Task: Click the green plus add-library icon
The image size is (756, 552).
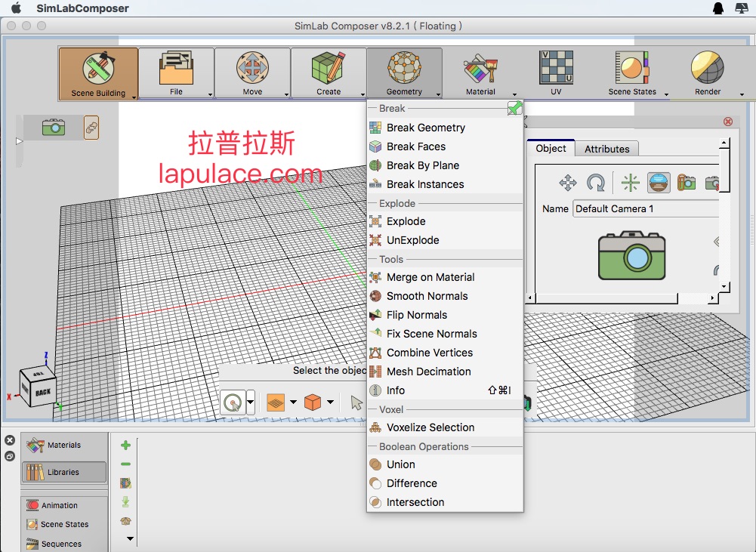Action: (x=125, y=446)
